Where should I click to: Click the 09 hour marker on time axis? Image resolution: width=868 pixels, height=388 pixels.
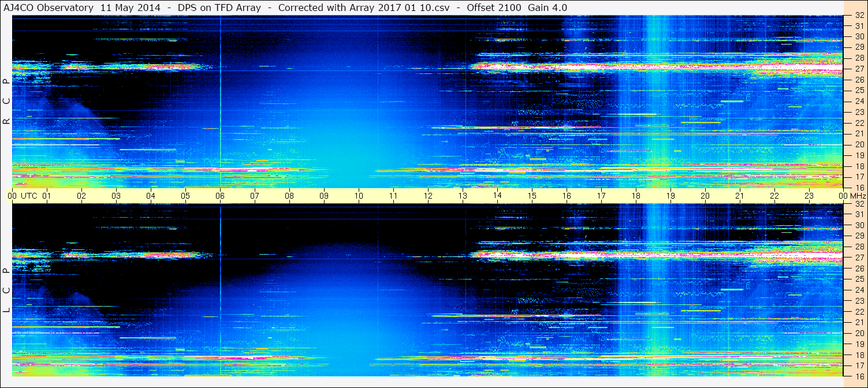click(324, 196)
